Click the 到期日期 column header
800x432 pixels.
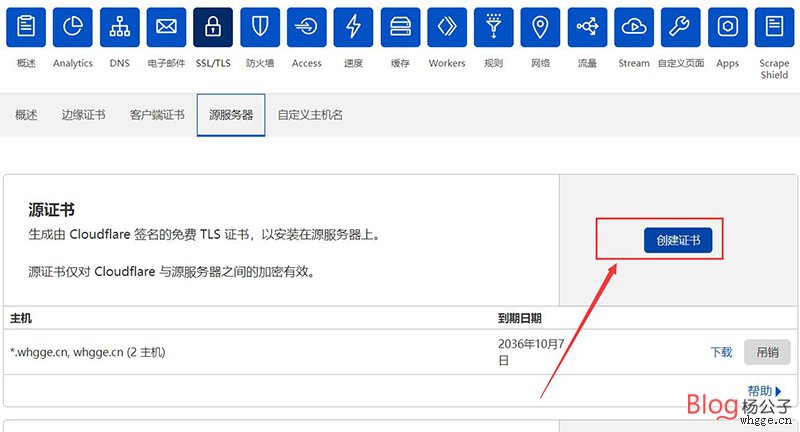[519, 318]
